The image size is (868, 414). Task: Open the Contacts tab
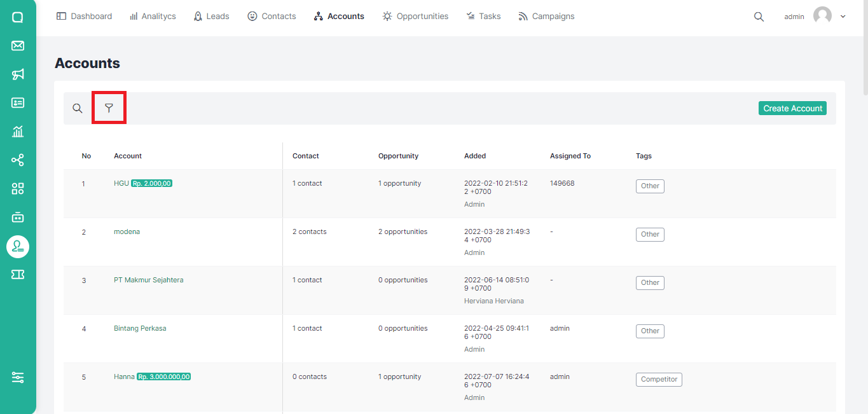(272, 17)
